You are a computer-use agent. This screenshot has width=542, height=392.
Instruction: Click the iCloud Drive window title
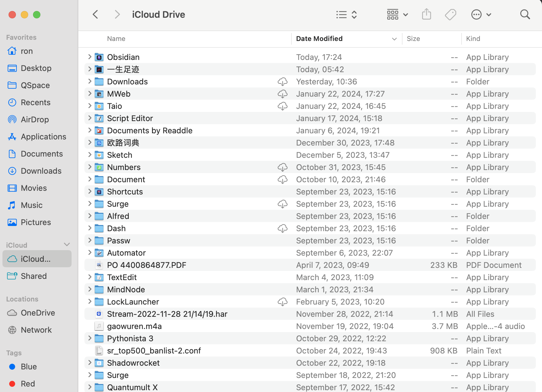click(158, 14)
